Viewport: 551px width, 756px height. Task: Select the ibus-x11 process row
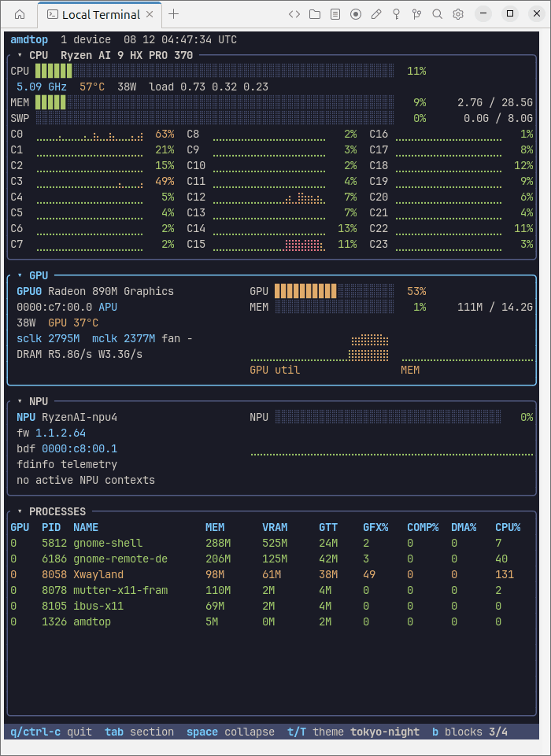[271, 606]
